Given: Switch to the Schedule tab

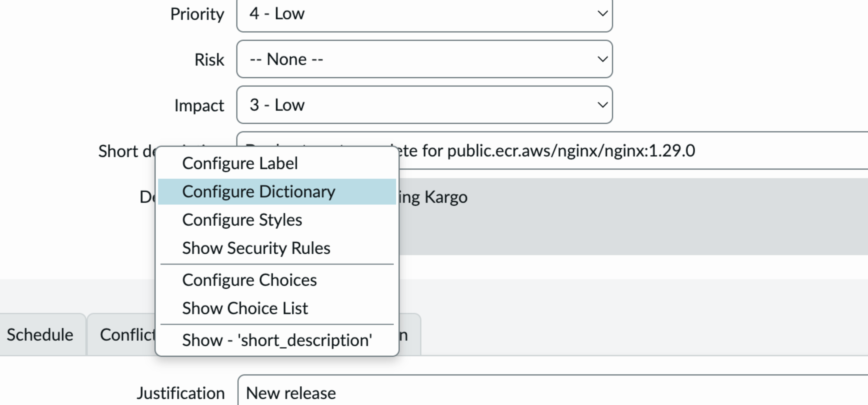Looking at the screenshot, I should pyautogui.click(x=40, y=335).
